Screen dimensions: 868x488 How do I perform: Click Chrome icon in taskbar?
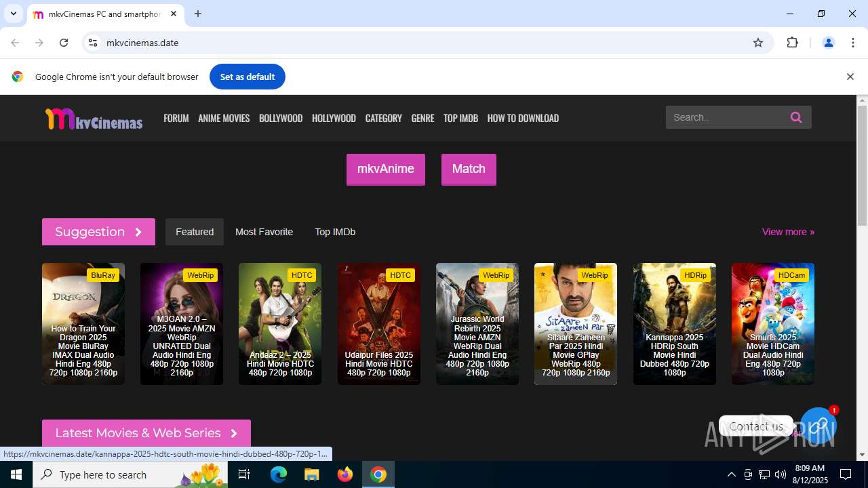coord(378,474)
